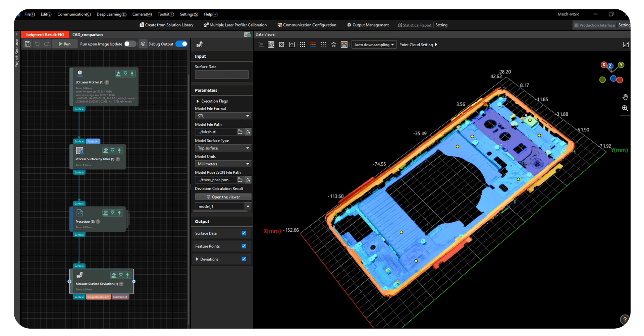Open the Model File Path folder browser icon
The image size is (644, 336).
(240, 132)
